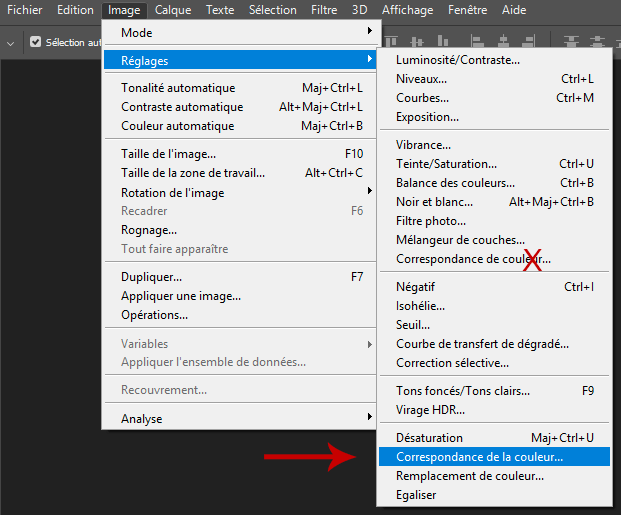Open the Filtre menu
621x515 pixels.
pyautogui.click(x=324, y=10)
